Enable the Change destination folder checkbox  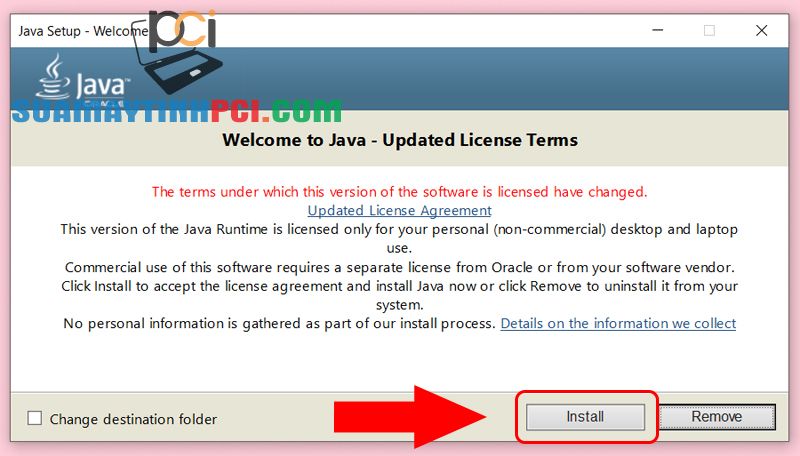click(35, 418)
